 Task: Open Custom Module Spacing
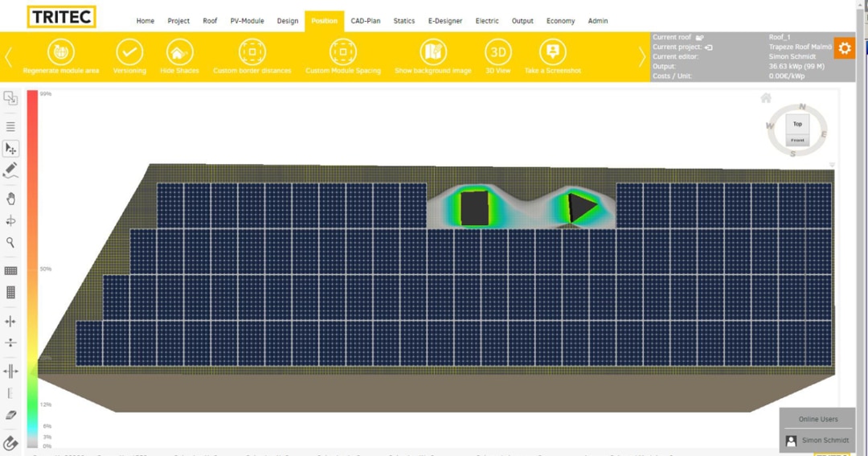(x=343, y=52)
